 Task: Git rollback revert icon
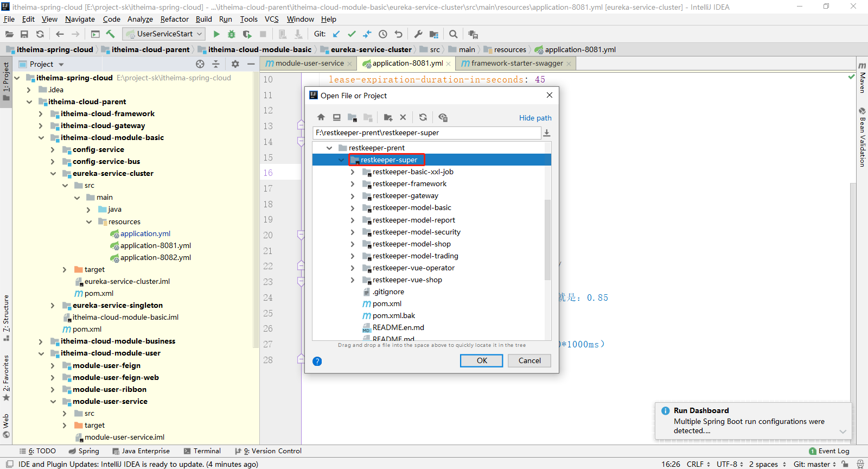point(399,34)
